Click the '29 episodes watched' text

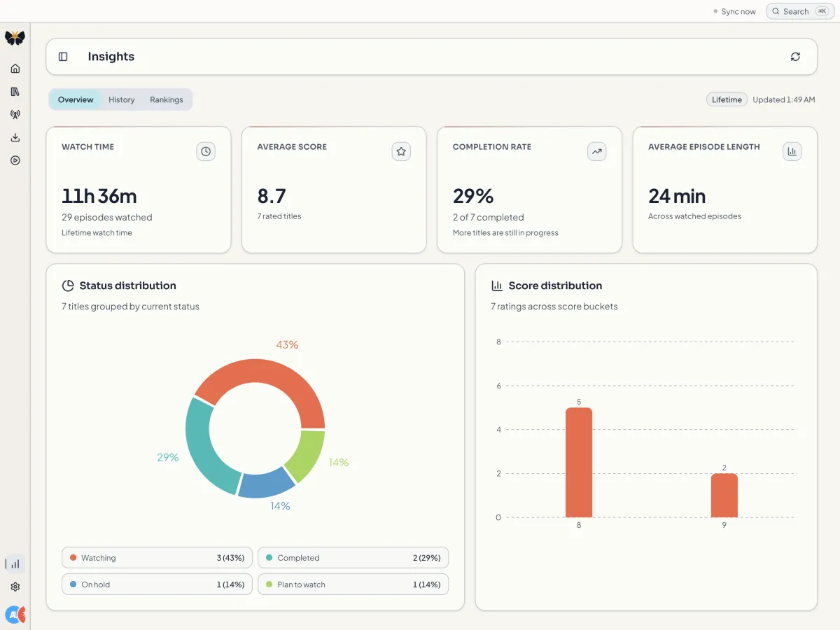tap(106, 218)
